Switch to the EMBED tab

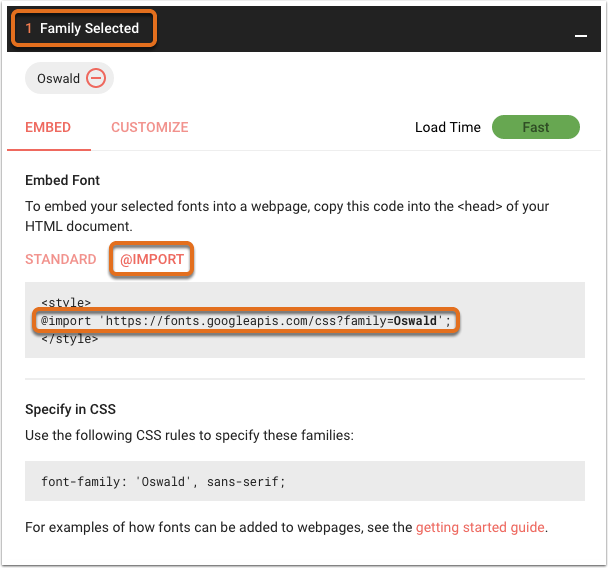pyautogui.click(x=48, y=127)
